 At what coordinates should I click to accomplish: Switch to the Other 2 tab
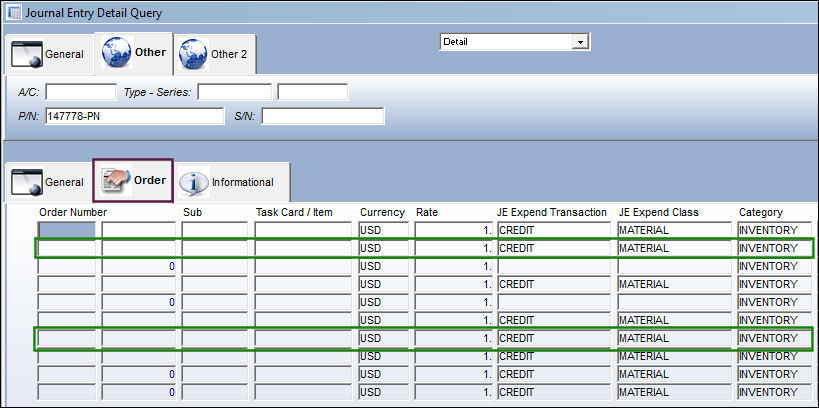(x=215, y=54)
